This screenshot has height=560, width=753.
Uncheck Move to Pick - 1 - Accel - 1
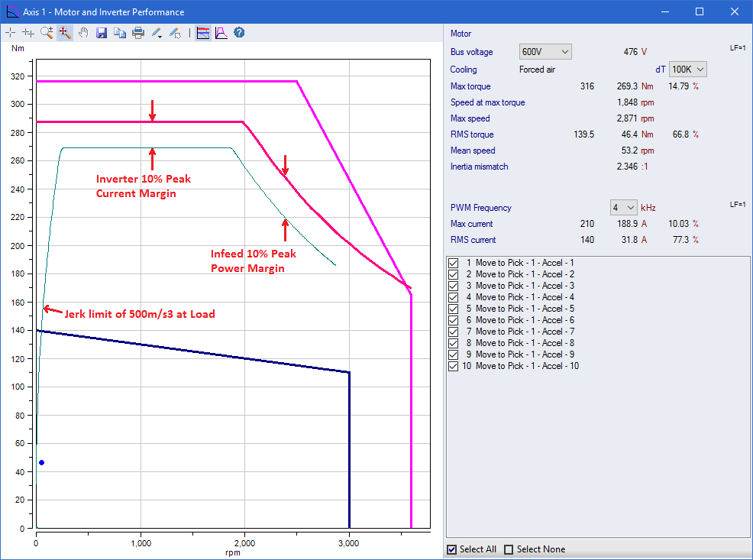click(x=454, y=263)
